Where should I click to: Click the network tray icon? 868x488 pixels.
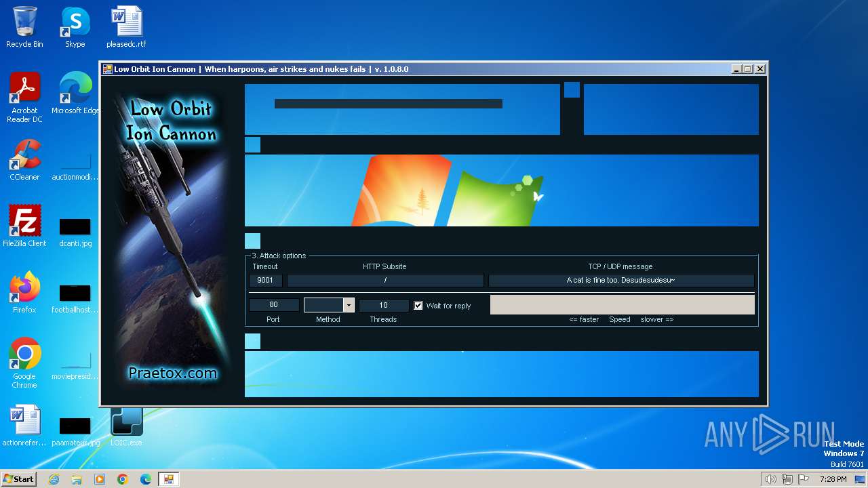tap(787, 479)
